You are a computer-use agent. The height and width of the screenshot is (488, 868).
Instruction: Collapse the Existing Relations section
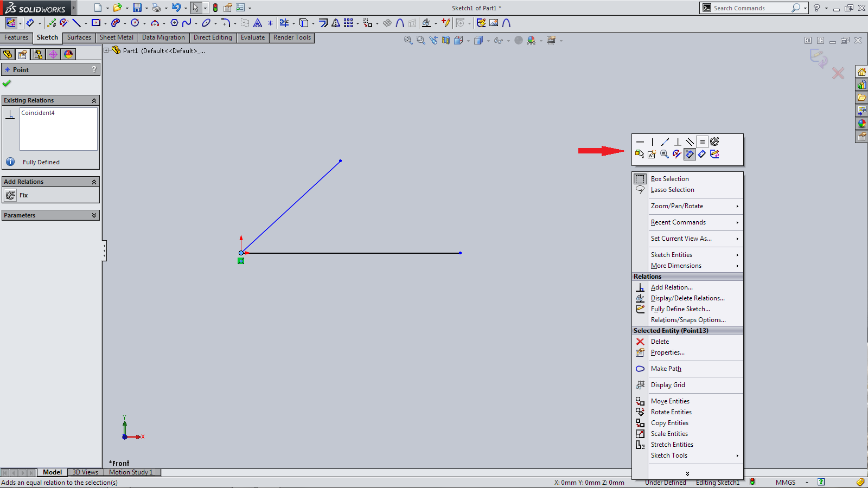[x=94, y=100]
